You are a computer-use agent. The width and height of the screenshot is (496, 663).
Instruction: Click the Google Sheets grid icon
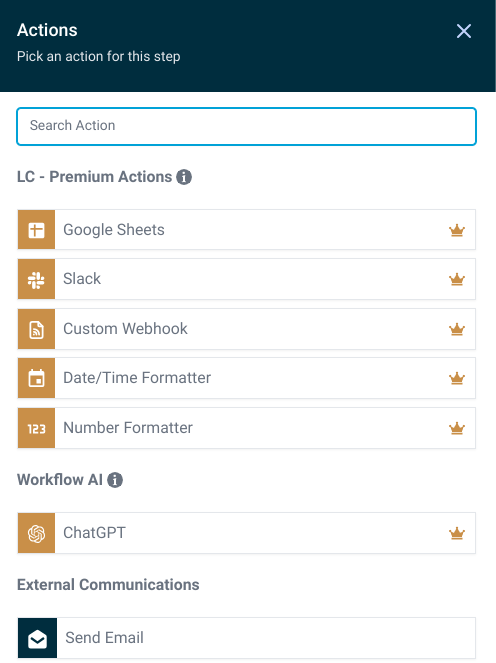[x=36, y=230]
